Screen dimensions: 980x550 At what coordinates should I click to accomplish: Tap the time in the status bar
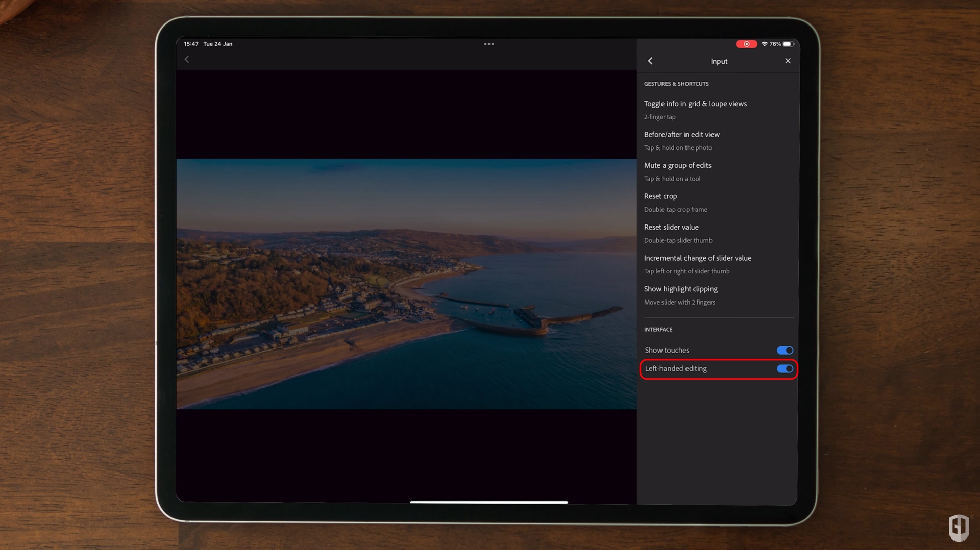click(191, 44)
